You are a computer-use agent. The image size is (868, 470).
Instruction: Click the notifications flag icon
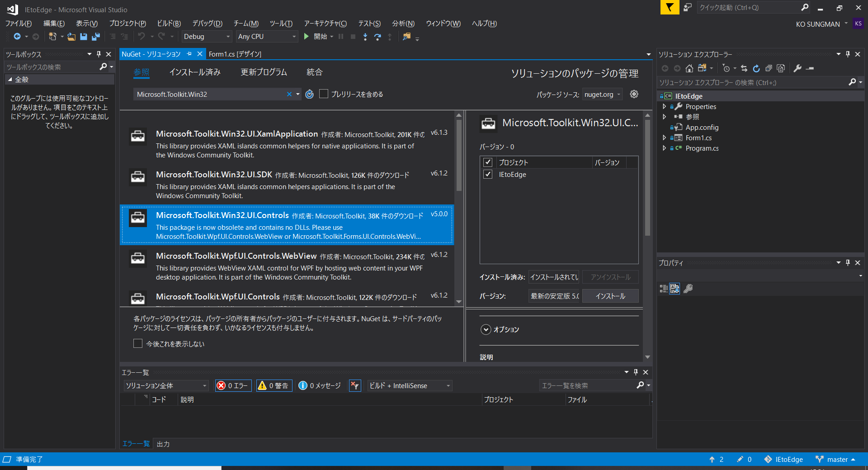pos(670,7)
